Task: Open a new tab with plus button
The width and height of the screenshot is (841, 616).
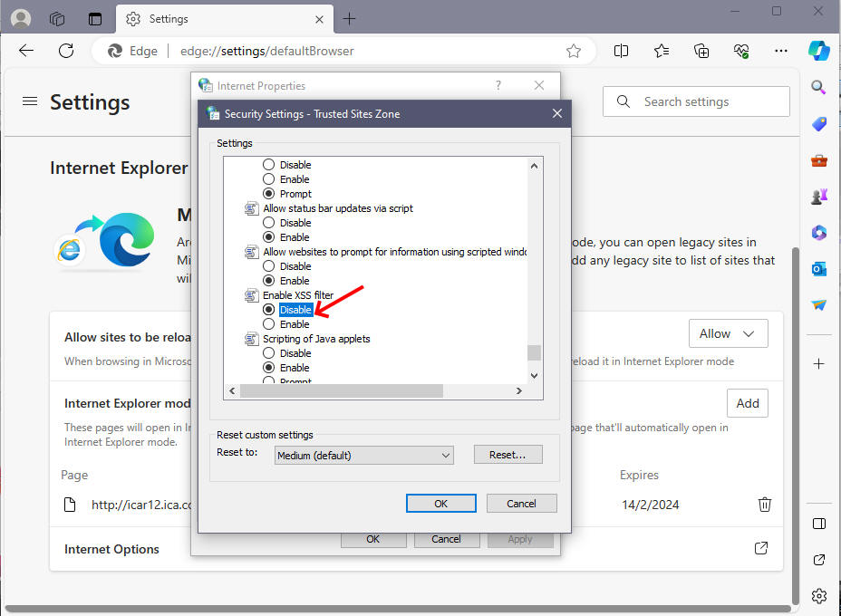Action: click(x=349, y=19)
